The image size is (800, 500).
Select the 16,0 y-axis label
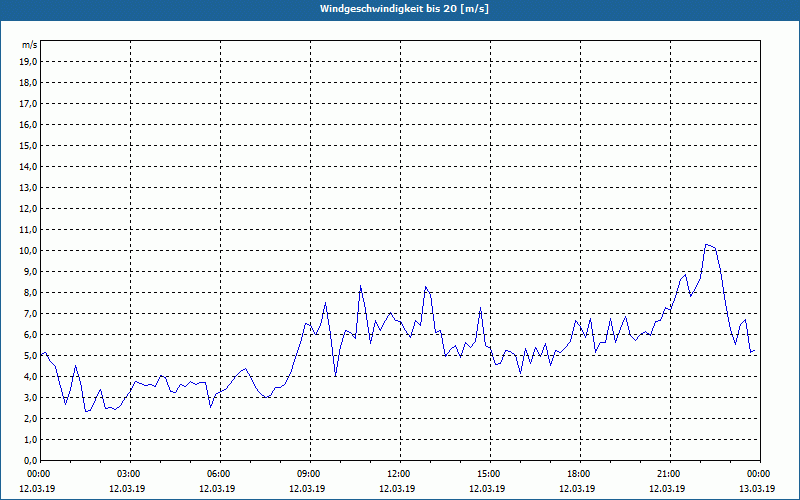(x=29, y=124)
